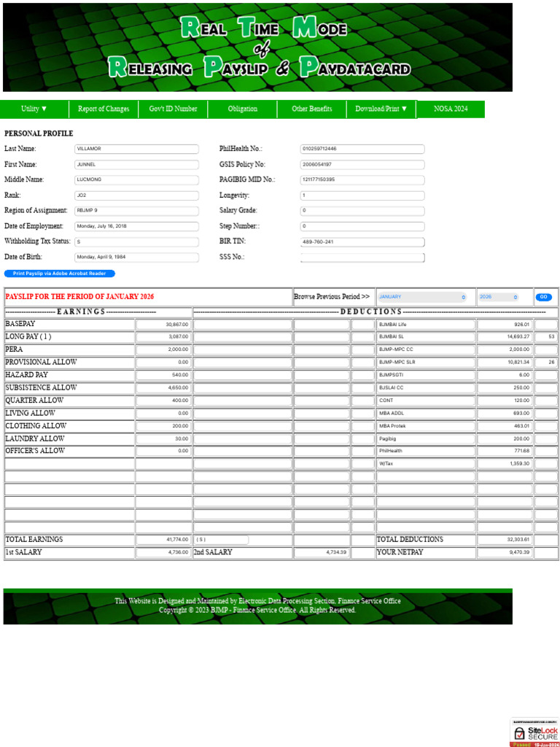Click the CONT deduction amount 120.00

[x=505, y=400]
